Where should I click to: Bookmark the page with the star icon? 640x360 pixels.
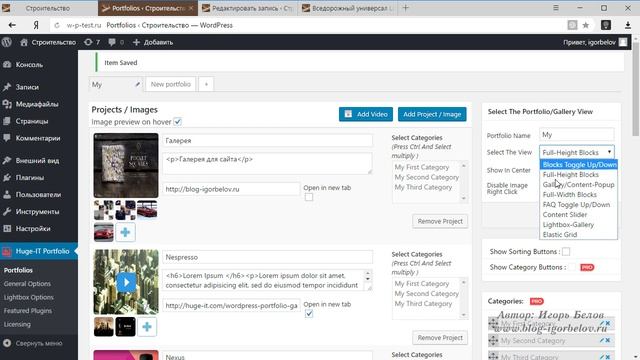tap(586, 25)
